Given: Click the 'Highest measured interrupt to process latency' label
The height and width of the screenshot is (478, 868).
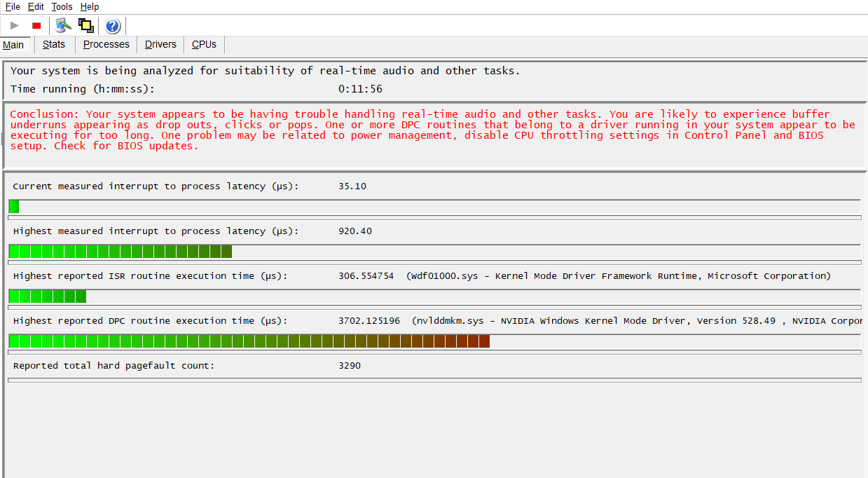Looking at the screenshot, I should coord(156,231).
